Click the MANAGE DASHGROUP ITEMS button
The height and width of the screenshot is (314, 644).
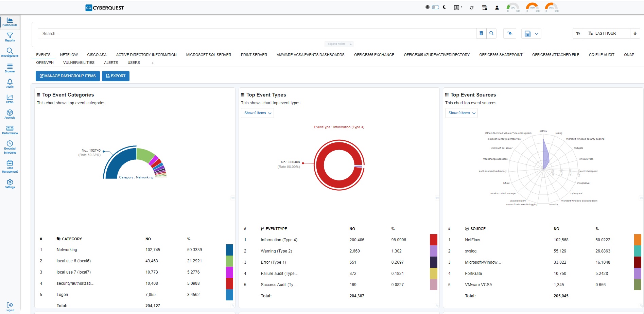coord(68,76)
